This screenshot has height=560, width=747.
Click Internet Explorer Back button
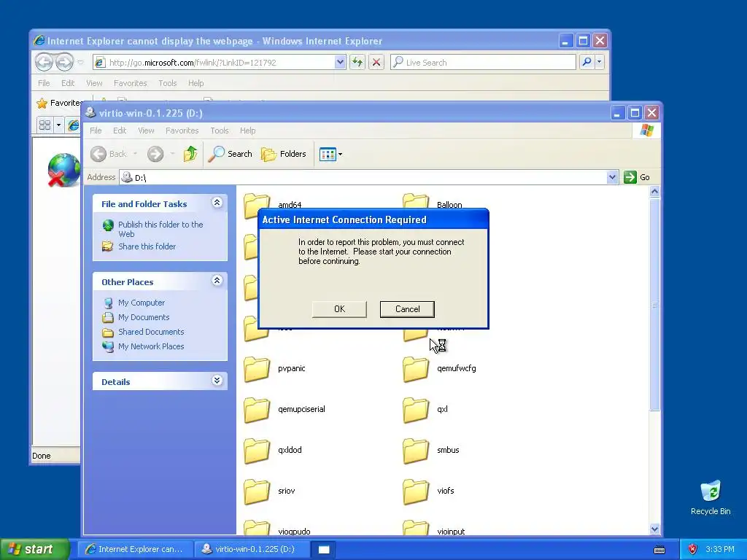pyautogui.click(x=44, y=62)
